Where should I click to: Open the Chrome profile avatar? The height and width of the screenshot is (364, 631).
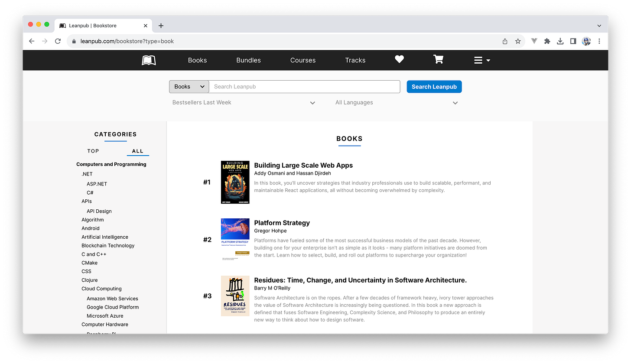point(586,41)
